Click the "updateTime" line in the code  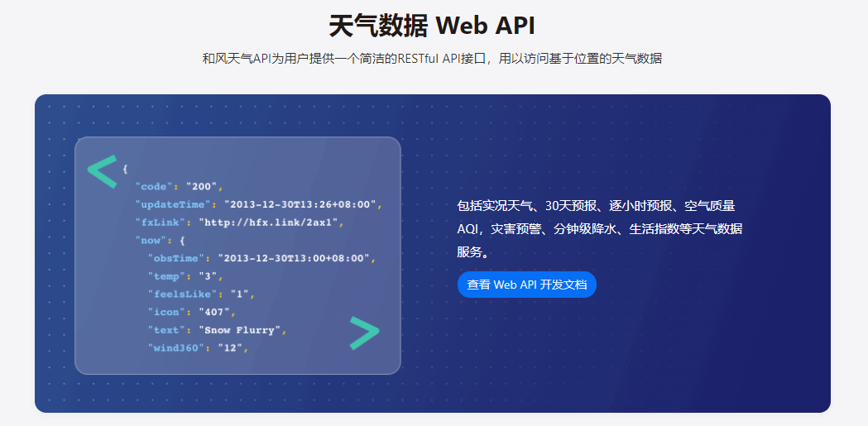[x=258, y=204]
